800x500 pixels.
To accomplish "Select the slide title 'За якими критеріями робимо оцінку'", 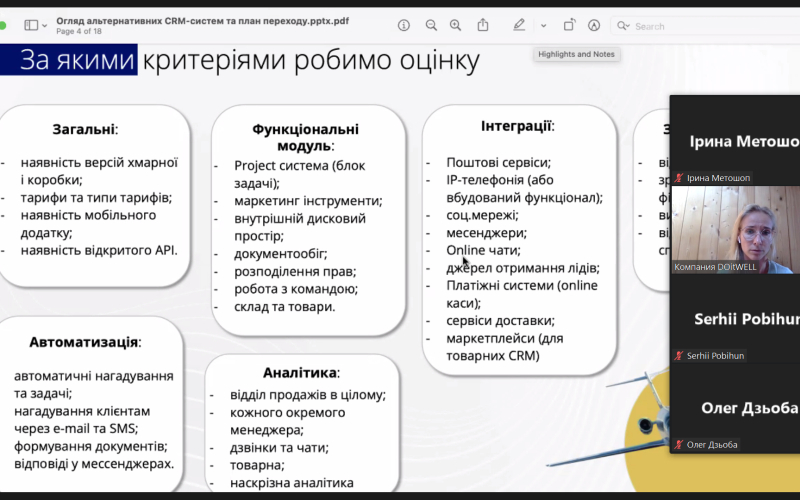I will (x=249, y=60).
